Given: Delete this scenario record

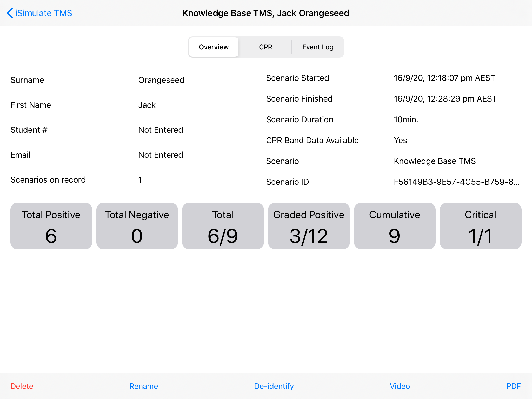Looking at the screenshot, I should pos(22,386).
